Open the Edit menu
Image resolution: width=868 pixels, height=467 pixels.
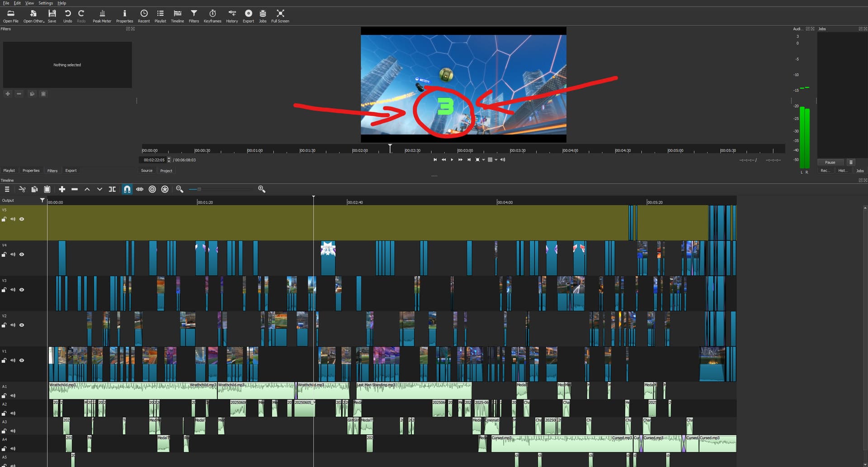[17, 3]
